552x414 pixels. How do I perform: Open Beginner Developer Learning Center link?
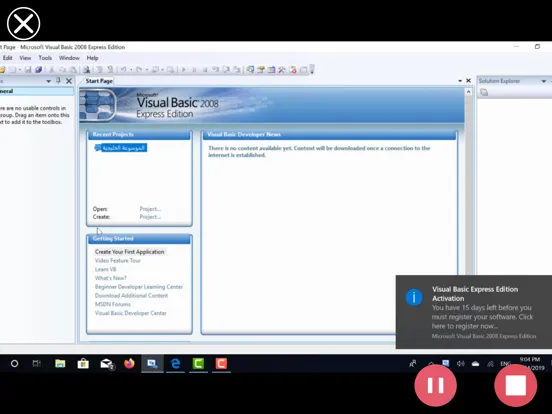(139, 287)
